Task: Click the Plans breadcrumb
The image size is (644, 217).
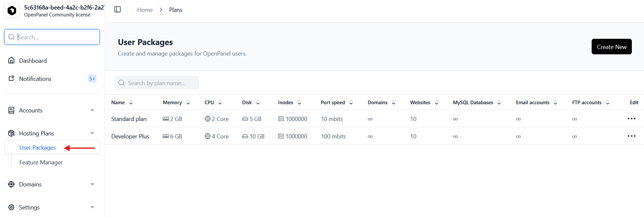Action: click(x=176, y=10)
